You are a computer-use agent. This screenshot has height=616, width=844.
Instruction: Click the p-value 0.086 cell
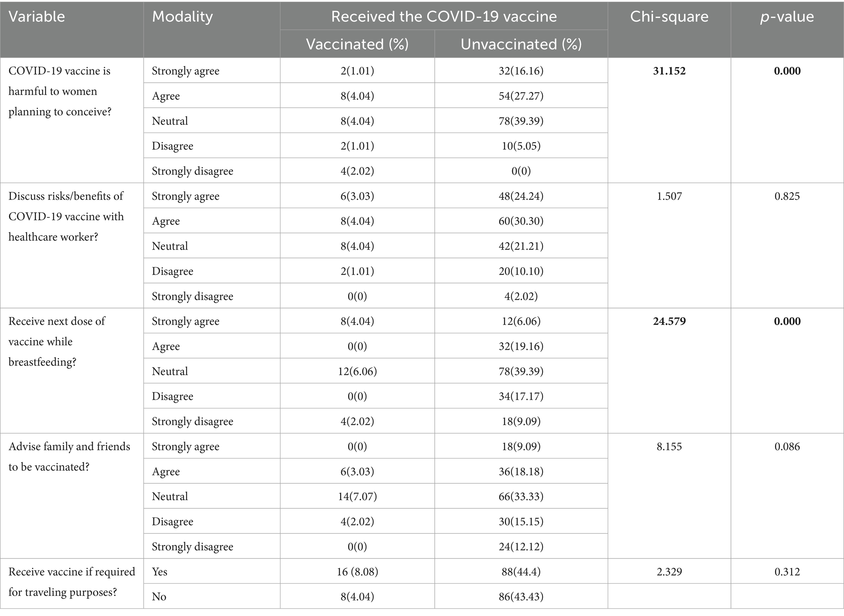[x=787, y=447]
